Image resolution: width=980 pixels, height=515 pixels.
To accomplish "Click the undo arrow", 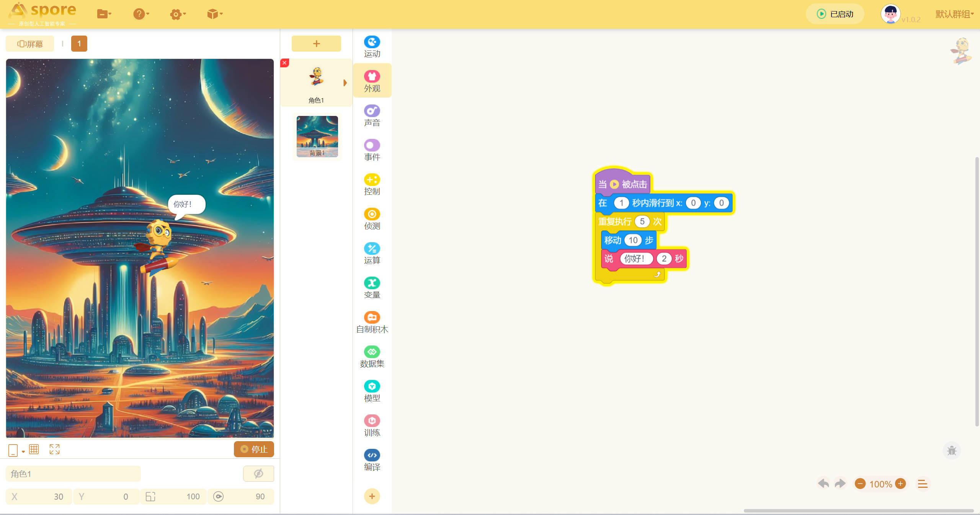I will tap(823, 484).
